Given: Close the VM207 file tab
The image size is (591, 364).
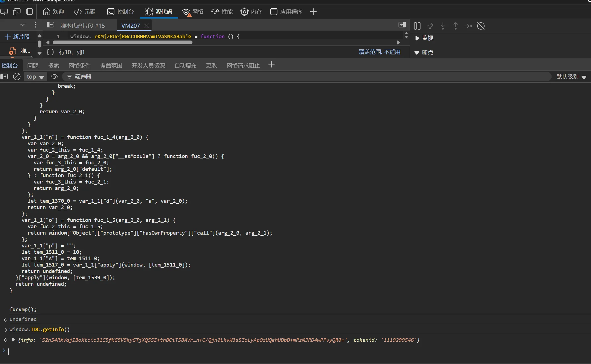Looking at the screenshot, I should click(x=147, y=26).
